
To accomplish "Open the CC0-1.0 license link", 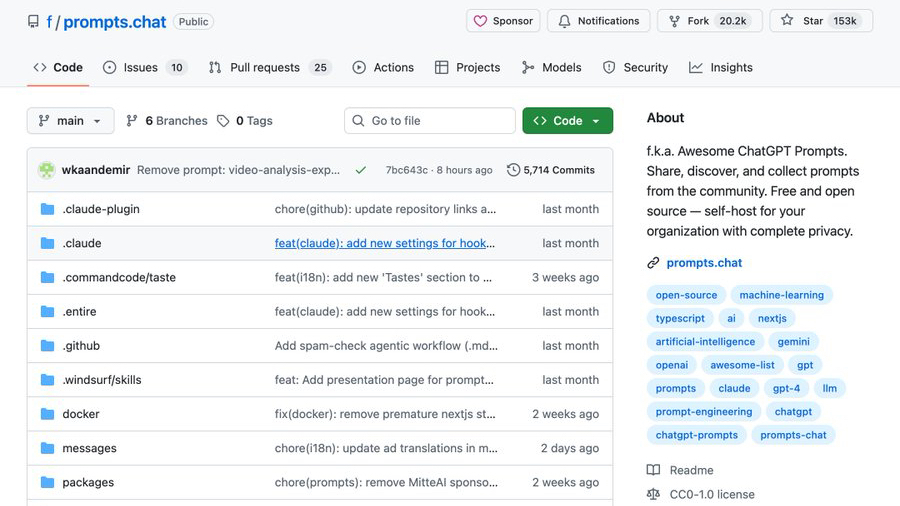I will [712, 494].
